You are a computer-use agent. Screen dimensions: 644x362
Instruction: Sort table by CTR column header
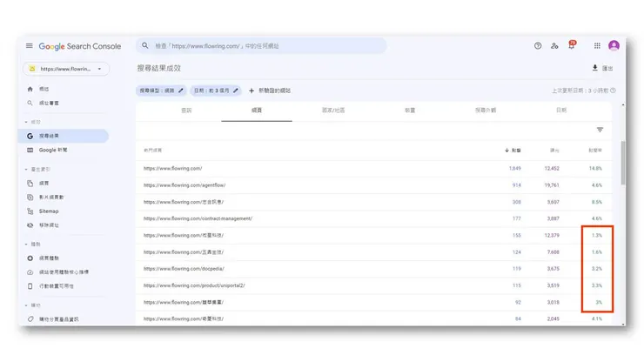coord(594,151)
